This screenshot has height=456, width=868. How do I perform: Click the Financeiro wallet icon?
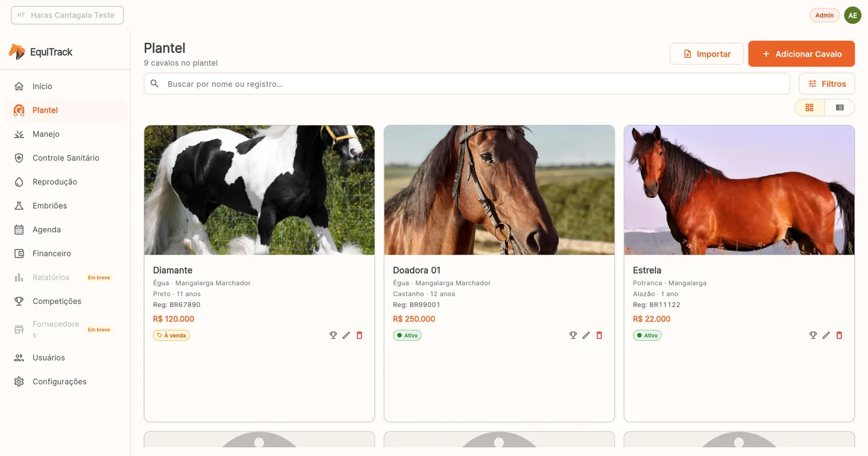[19, 253]
